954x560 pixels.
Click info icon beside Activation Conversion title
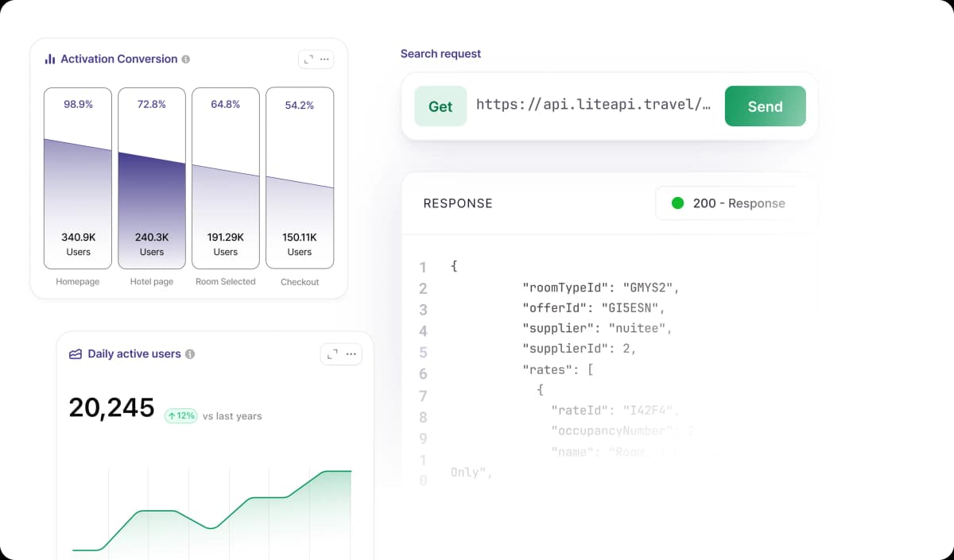coord(186,59)
